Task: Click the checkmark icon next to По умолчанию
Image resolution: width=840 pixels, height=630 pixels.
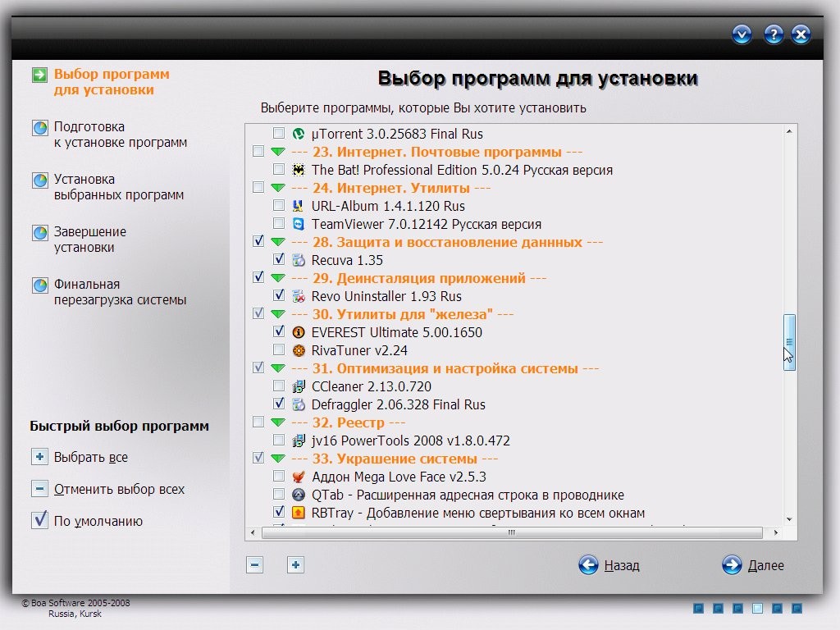Action: tap(39, 520)
